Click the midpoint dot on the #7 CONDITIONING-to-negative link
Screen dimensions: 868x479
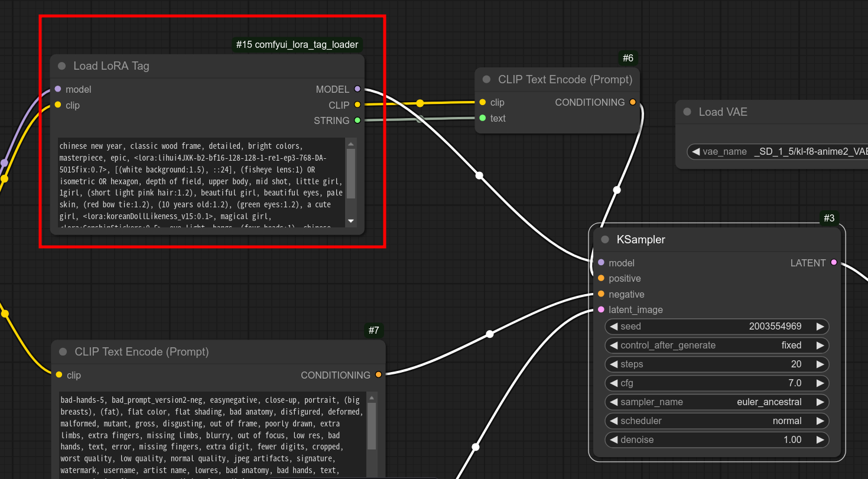tap(489, 334)
